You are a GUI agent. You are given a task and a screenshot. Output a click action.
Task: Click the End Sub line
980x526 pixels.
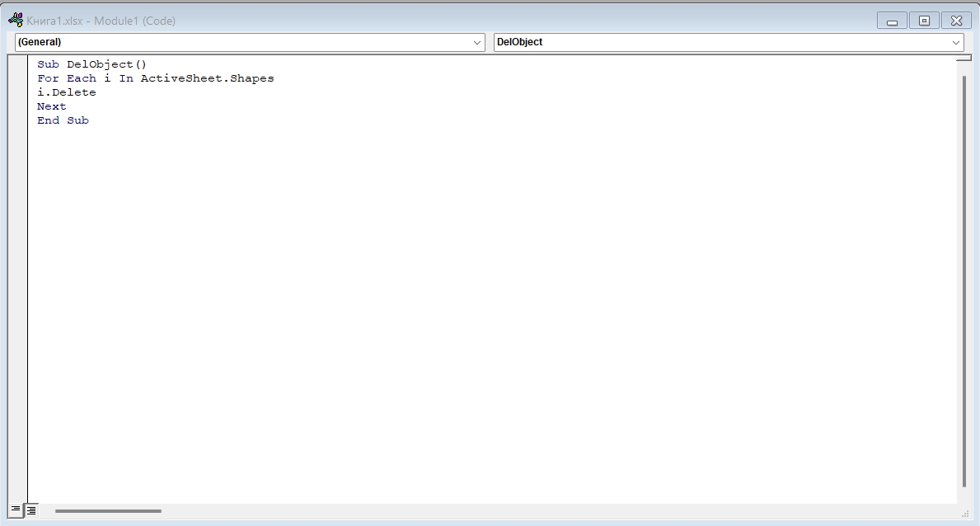point(63,120)
